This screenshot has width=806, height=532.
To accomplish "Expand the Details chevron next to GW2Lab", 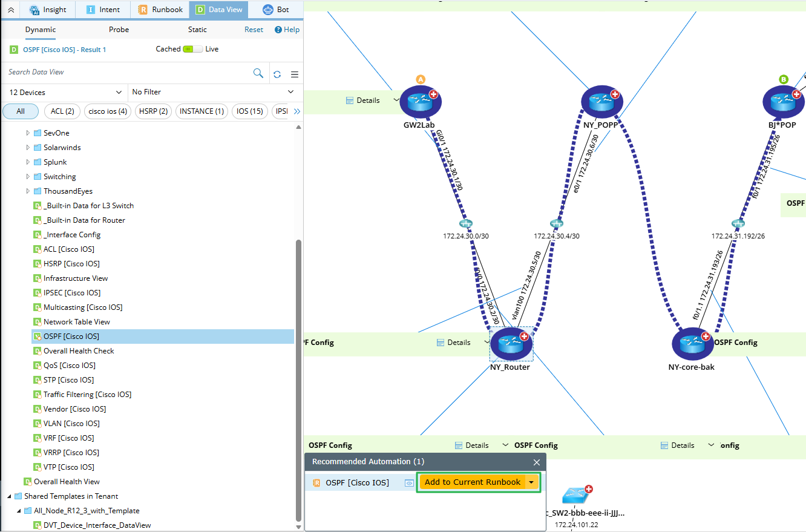I will (396, 100).
